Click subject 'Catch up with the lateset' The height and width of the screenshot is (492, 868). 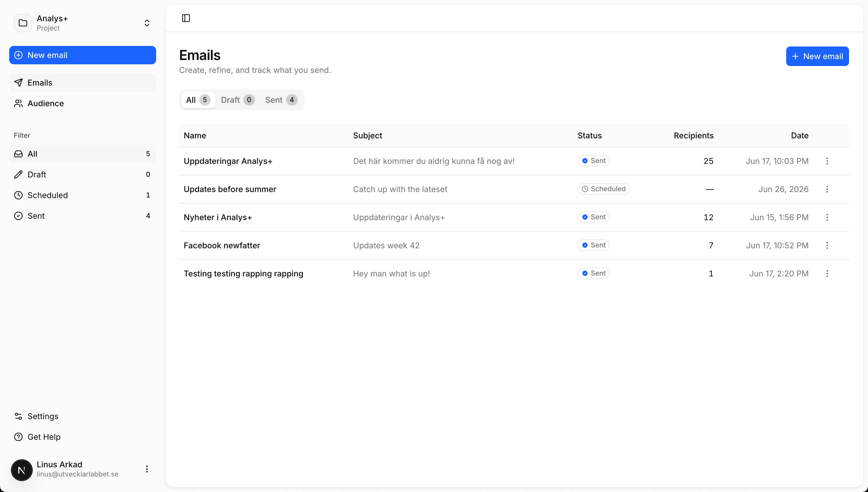[x=400, y=189]
